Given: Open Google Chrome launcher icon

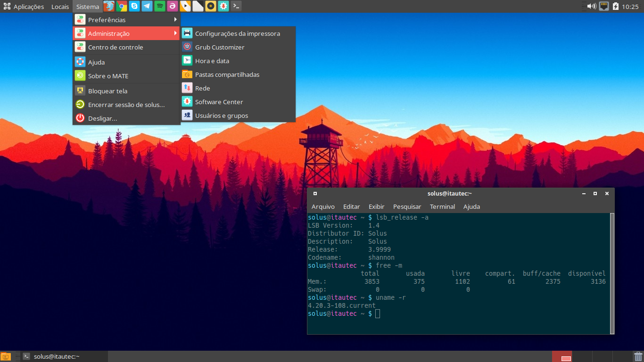Looking at the screenshot, I should (x=122, y=7).
